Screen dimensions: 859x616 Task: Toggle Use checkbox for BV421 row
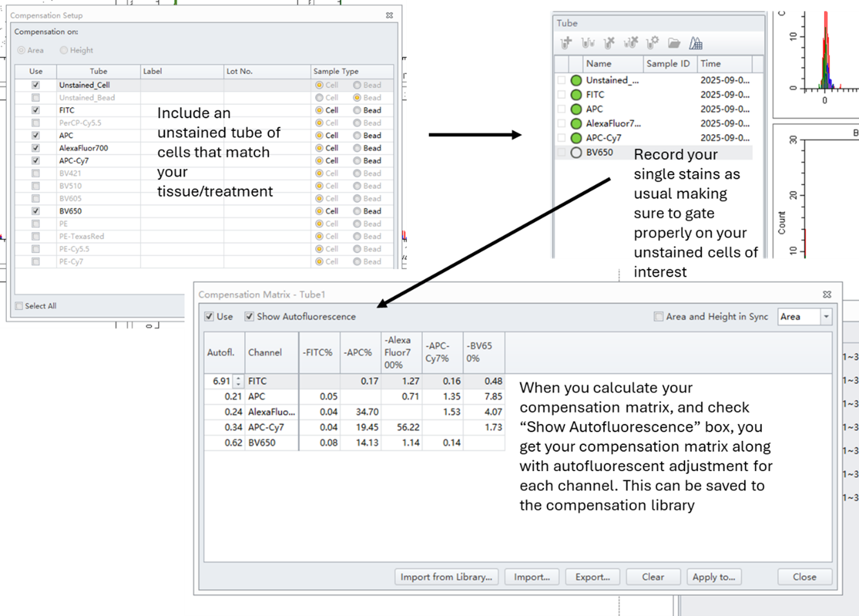coord(36,173)
